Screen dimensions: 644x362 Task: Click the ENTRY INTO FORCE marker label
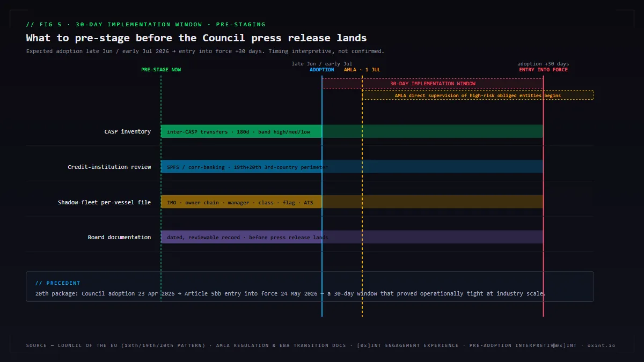click(543, 70)
